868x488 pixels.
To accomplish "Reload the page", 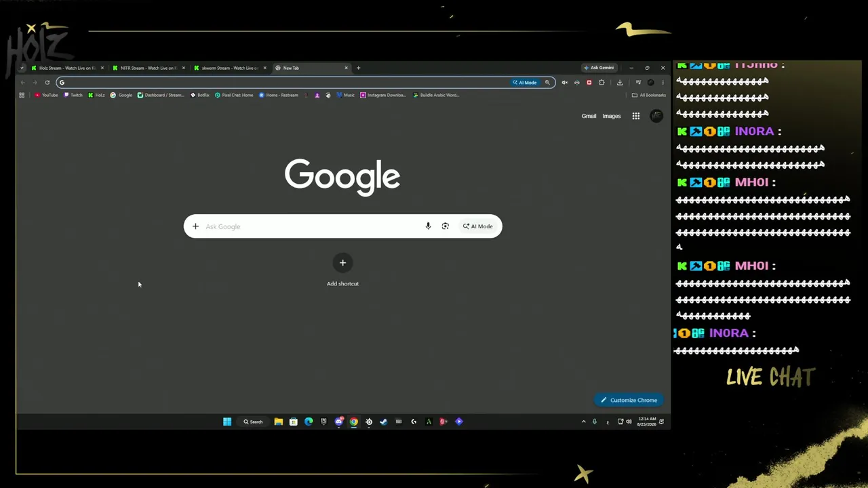I will click(x=47, y=83).
